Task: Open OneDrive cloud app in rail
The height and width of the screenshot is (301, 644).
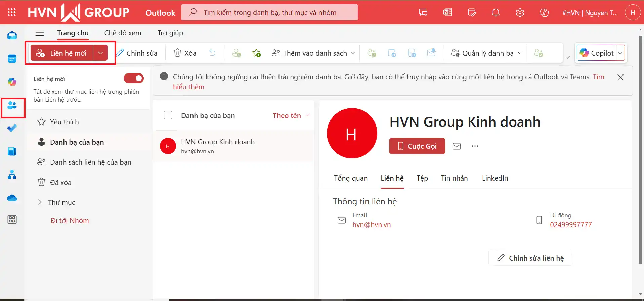Action: click(12, 198)
